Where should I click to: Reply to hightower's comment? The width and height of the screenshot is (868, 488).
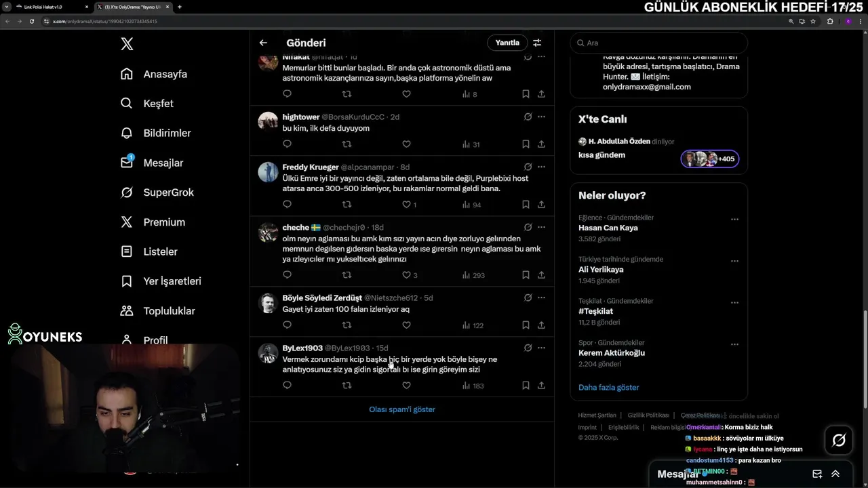[x=287, y=144]
